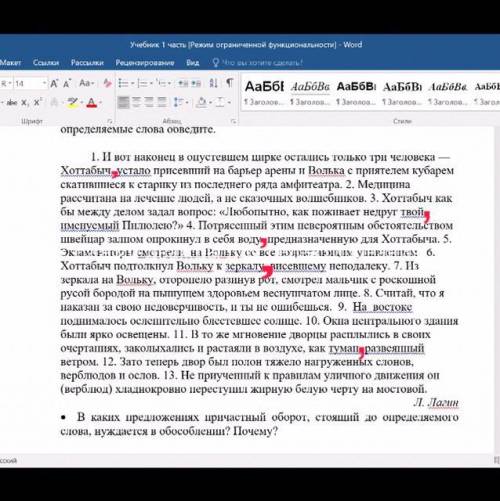Image resolution: width=500 pixels, height=501 pixels.
Task: Expand the bullets style dropdown arrow
Action: [132, 84]
